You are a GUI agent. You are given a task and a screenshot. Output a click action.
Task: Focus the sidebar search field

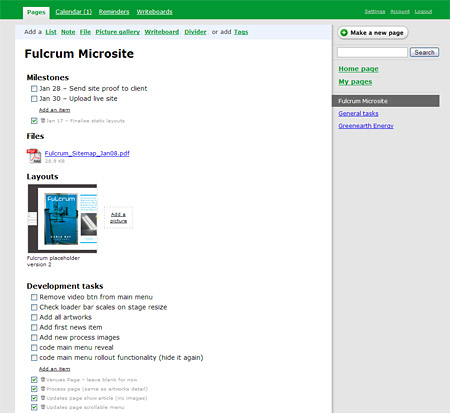[x=372, y=52]
